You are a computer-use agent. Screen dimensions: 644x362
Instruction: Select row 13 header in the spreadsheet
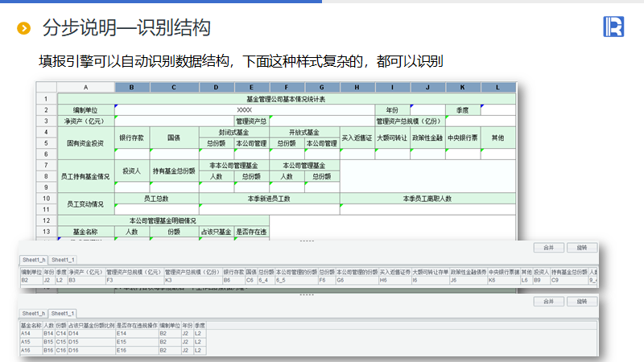46,231
